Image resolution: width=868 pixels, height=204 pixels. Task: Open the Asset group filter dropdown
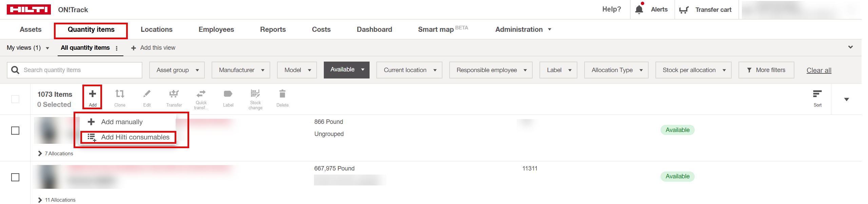[177, 70]
